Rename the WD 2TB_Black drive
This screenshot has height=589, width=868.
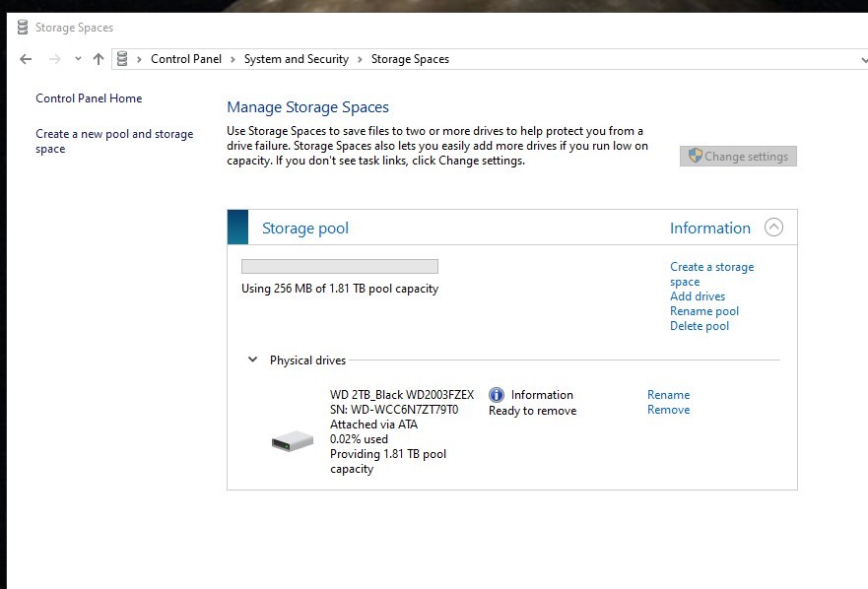pos(668,395)
